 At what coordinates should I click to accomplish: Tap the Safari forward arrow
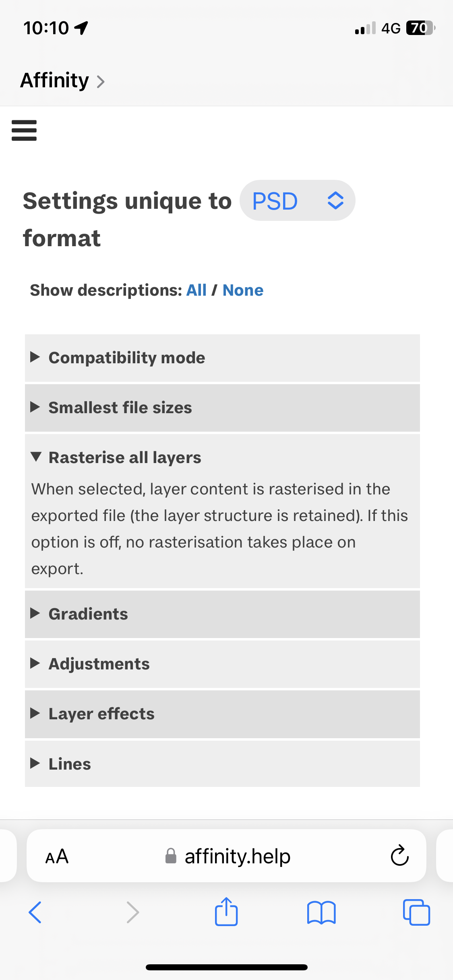[x=132, y=912]
